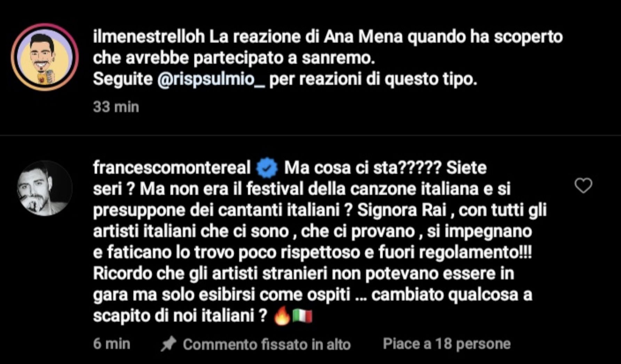The width and height of the screenshot is (621, 364).
Task: Click the caption line Seguite per reazioni
Action: click(x=285, y=79)
